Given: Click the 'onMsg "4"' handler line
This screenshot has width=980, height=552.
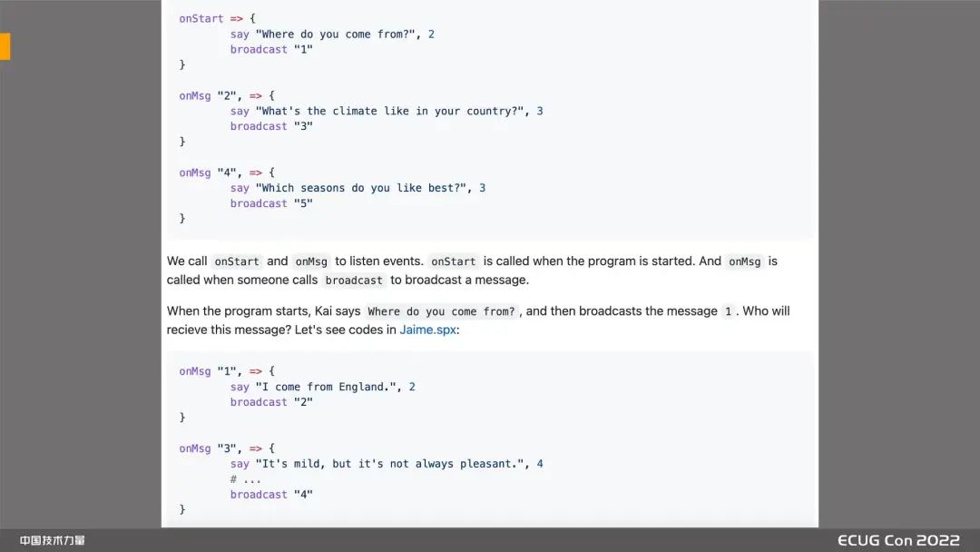Looking at the screenshot, I should tap(227, 172).
